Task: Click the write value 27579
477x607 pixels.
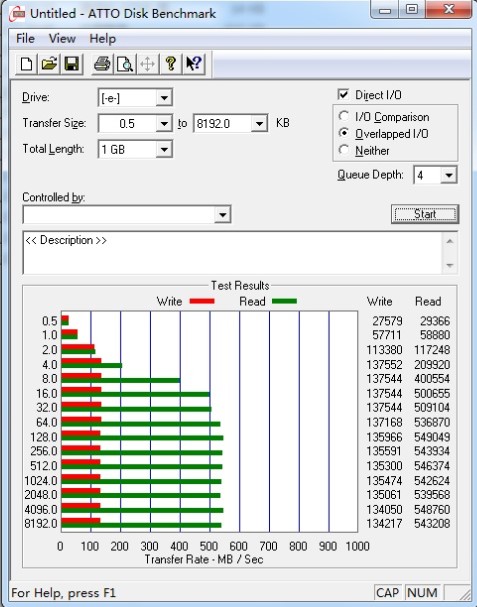Action: pyautogui.click(x=387, y=321)
